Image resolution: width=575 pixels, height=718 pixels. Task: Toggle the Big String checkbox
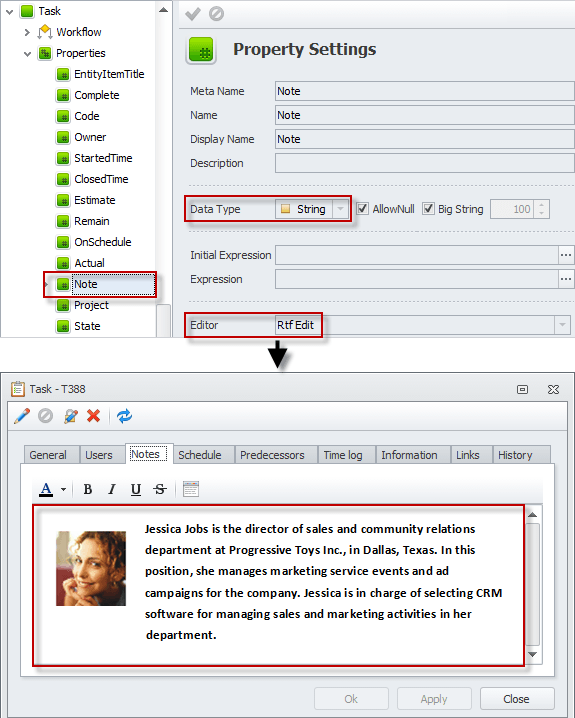coord(428,209)
